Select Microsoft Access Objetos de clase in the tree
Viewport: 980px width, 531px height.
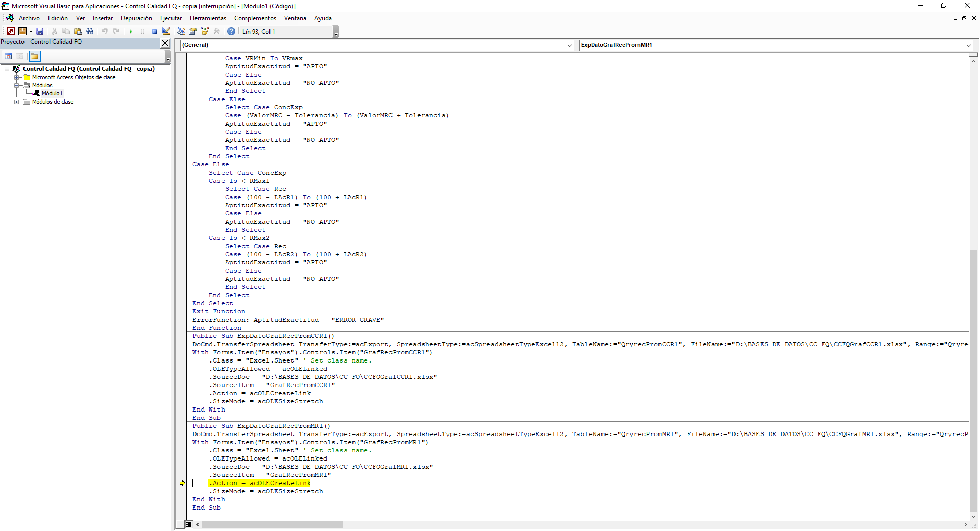coord(73,77)
